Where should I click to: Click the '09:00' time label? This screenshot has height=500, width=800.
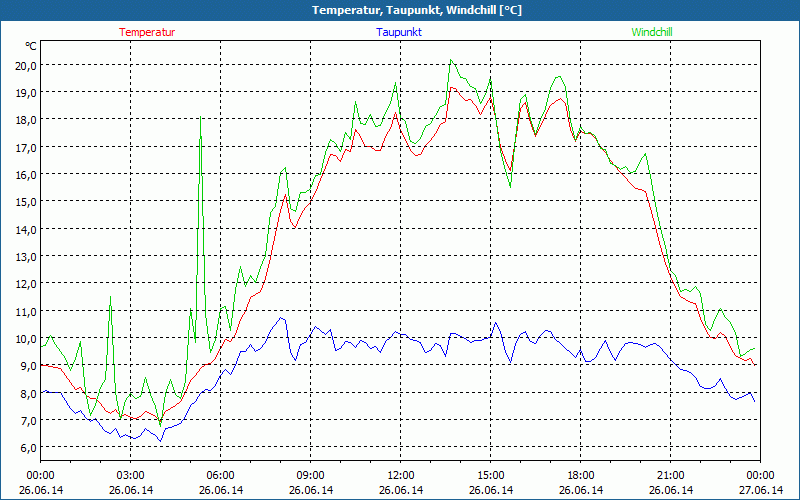pos(311,476)
